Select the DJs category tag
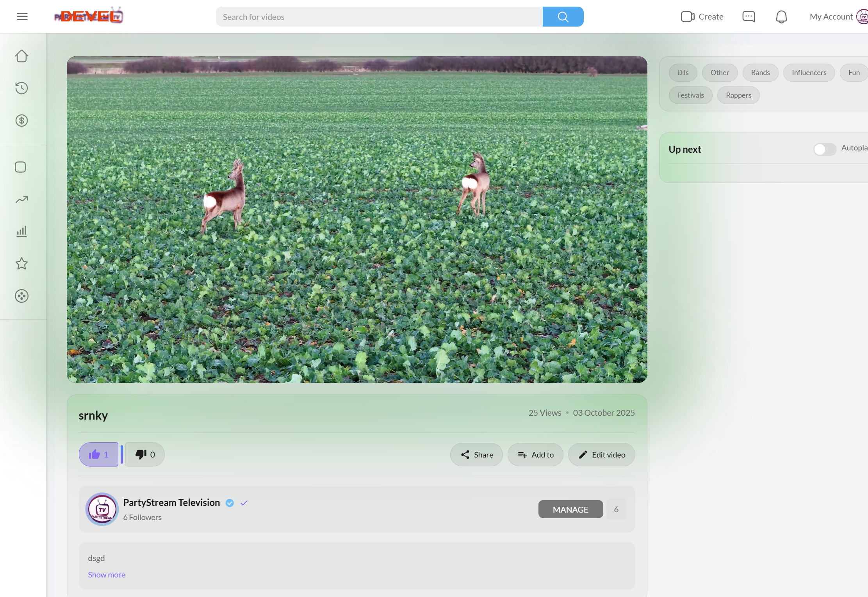Image resolution: width=868 pixels, height=597 pixels. click(683, 73)
